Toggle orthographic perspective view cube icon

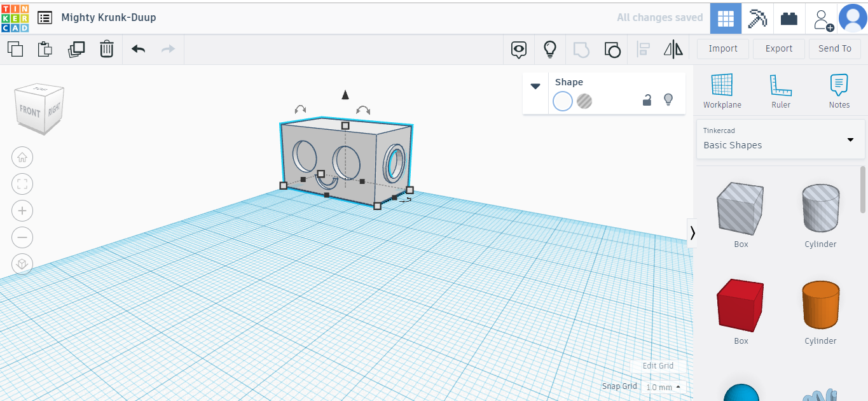point(22,264)
